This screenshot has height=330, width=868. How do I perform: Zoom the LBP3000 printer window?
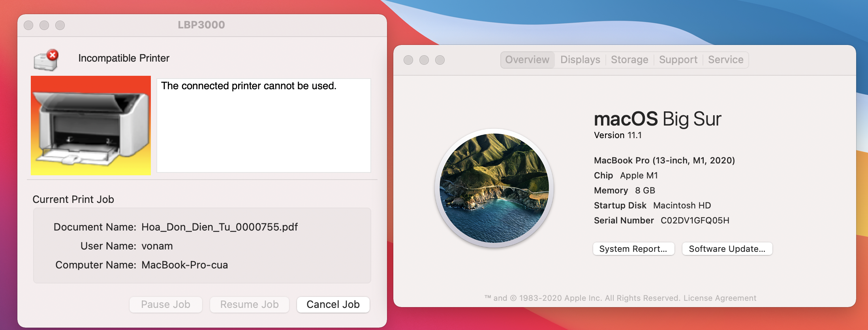pyautogui.click(x=60, y=25)
